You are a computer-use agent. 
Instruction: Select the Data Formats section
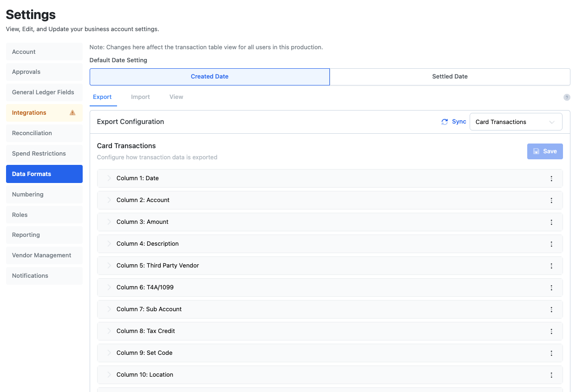[44, 174]
